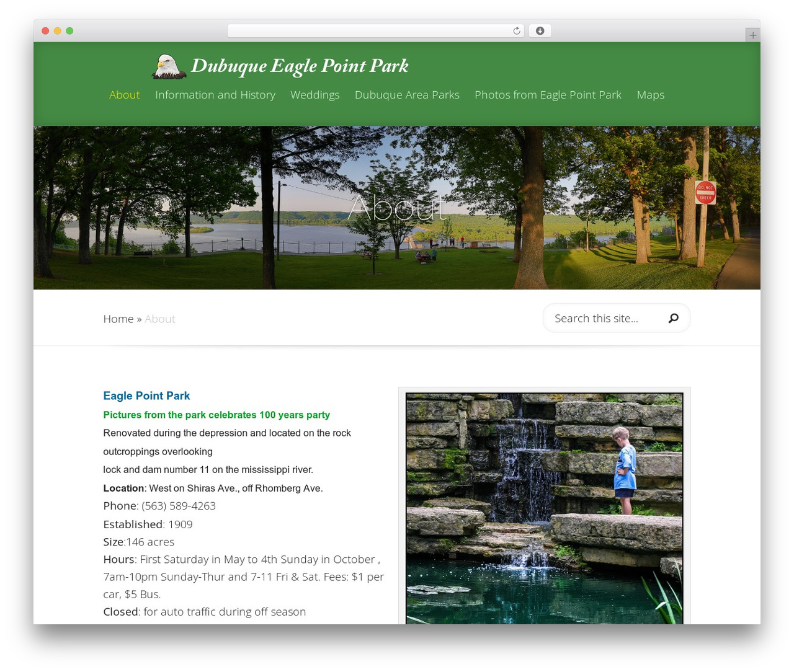Click the Established: 1909 line
Screen dimensions: 794x672
click(148, 524)
